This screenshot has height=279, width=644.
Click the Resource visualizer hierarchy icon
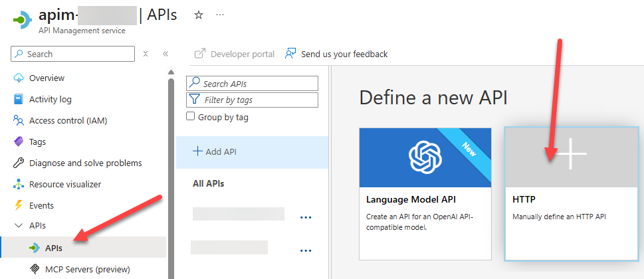(x=19, y=184)
